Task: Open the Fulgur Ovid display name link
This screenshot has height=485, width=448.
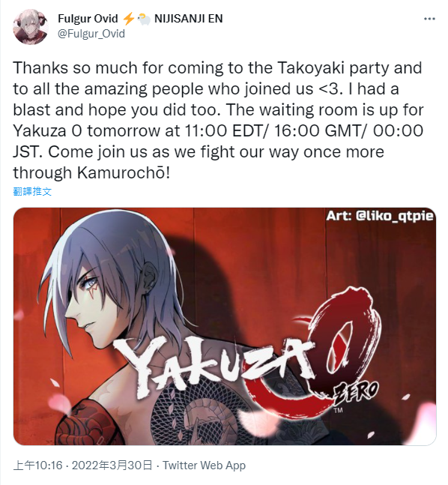Action: click(x=88, y=19)
